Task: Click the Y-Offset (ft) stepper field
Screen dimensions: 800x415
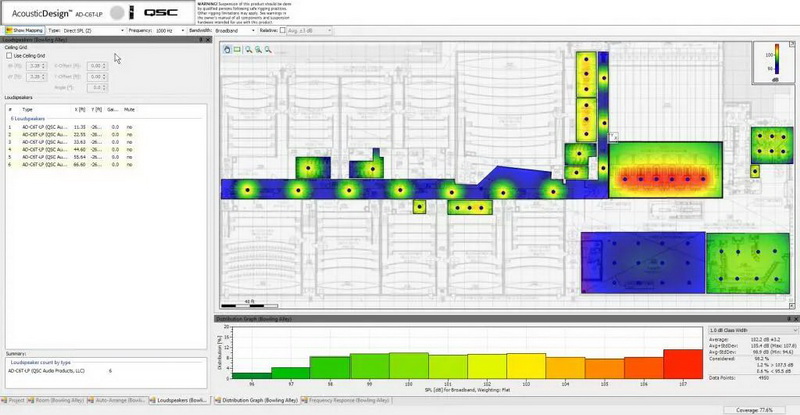Action: click(97, 77)
